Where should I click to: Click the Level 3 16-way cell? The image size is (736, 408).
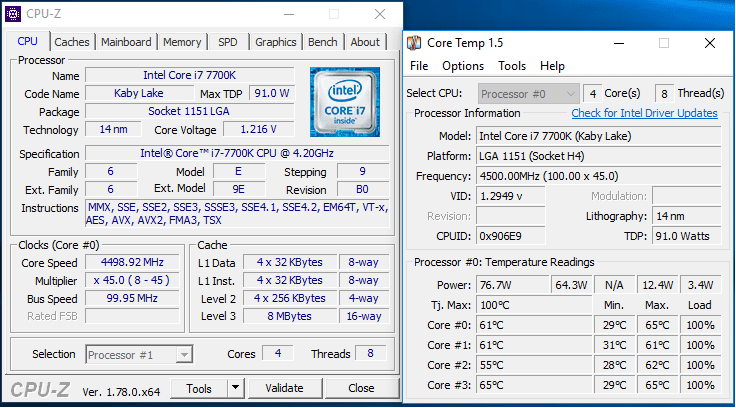tap(364, 316)
